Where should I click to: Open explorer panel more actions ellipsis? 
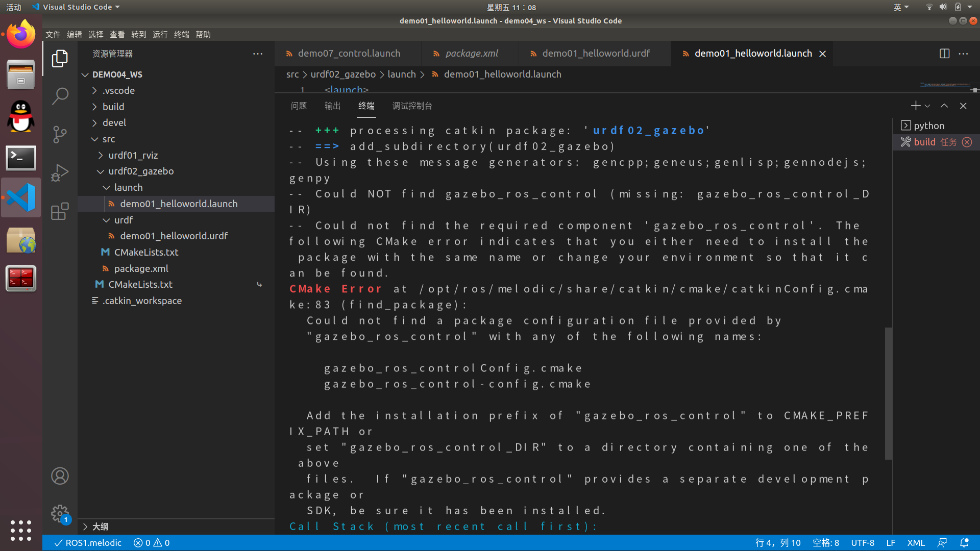click(x=258, y=54)
